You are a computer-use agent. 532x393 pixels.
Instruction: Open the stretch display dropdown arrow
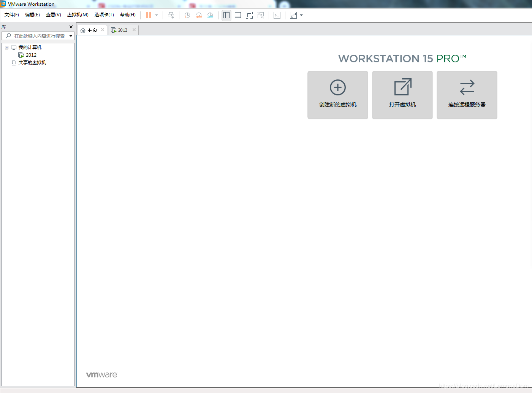tap(301, 15)
